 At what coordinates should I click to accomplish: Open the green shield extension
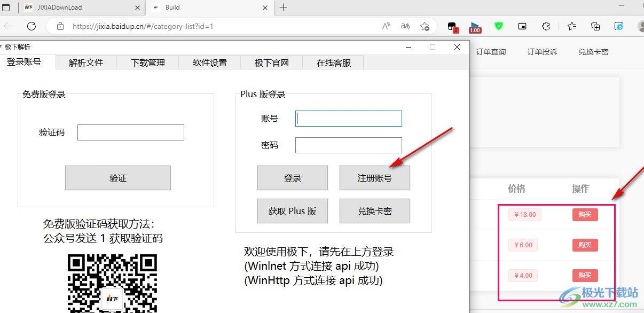click(499, 26)
